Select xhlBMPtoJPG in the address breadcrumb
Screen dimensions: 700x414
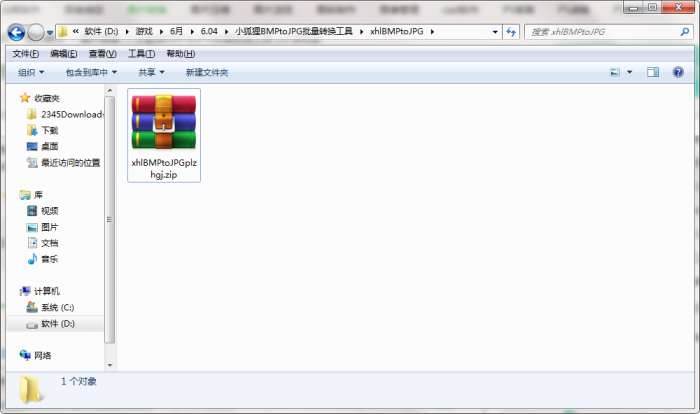point(397,32)
